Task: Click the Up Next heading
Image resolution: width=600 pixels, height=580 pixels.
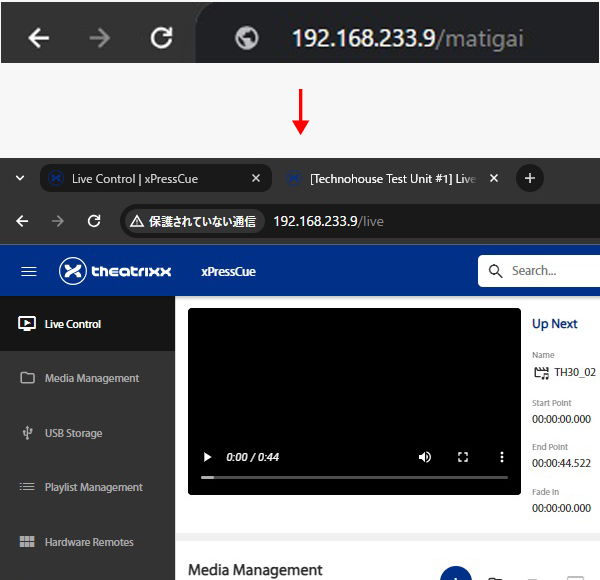Action: (x=554, y=324)
